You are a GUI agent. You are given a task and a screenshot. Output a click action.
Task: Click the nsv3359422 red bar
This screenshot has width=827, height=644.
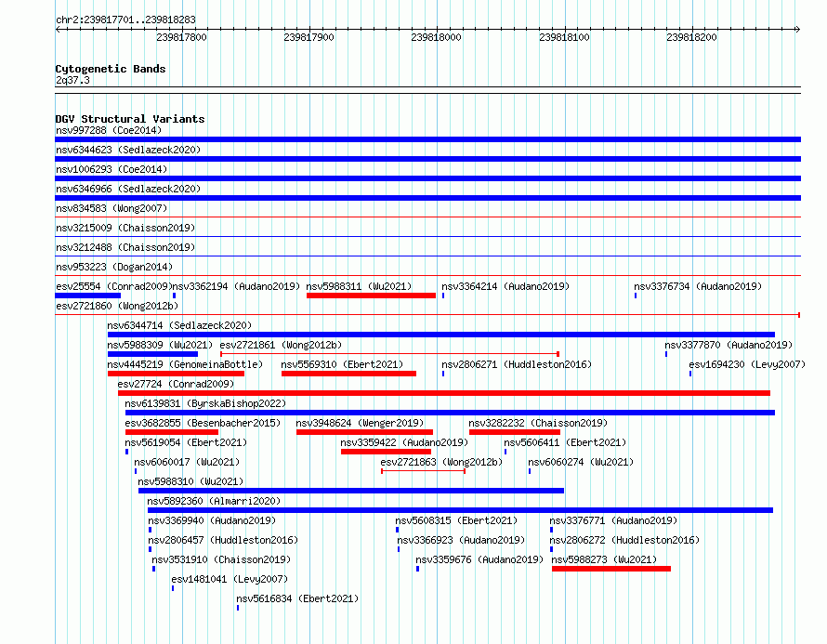[x=386, y=452]
